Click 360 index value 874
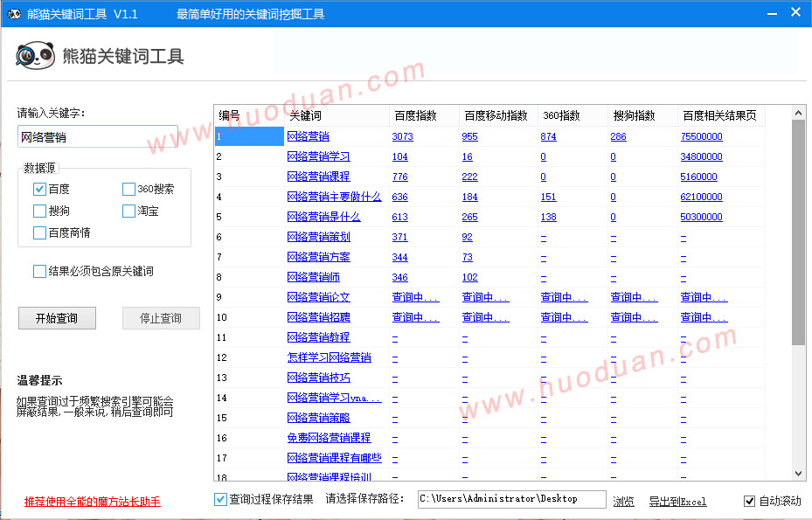The height and width of the screenshot is (520, 812). pyautogui.click(x=548, y=136)
